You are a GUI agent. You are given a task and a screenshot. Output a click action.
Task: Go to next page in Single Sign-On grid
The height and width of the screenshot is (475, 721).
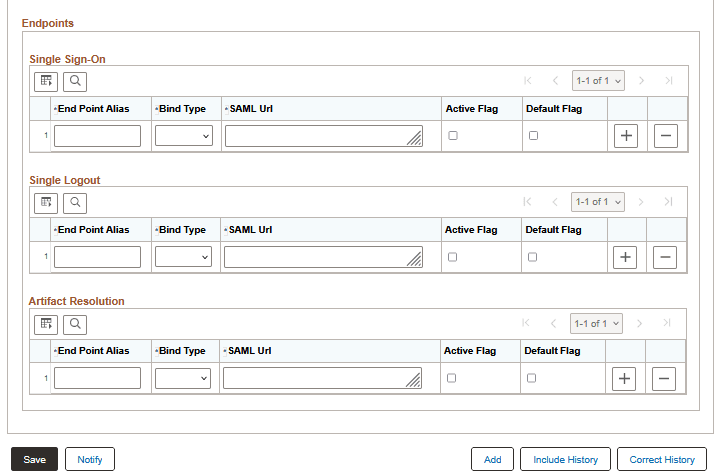click(x=641, y=81)
